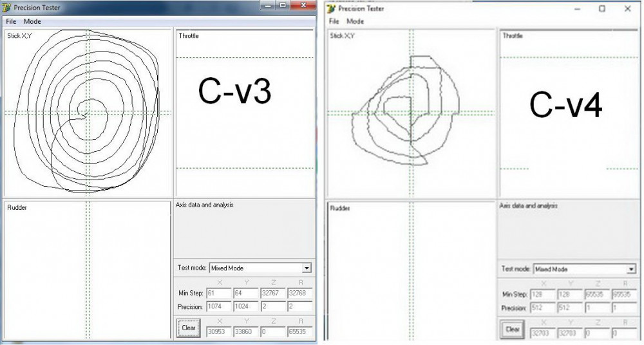This screenshot has width=644, height=345.
Task: Click the current Y value field beside right Clear button
Action: point(570,333)
